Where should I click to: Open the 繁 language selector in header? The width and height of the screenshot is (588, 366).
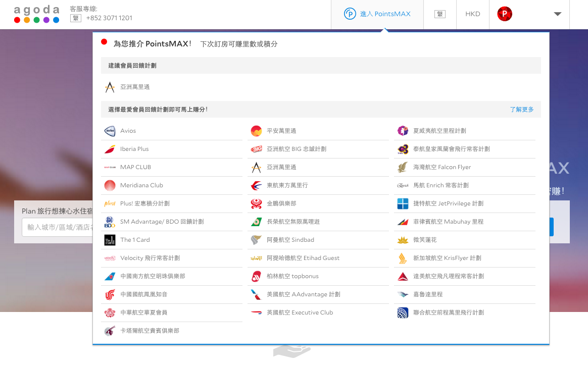point(440,14)
